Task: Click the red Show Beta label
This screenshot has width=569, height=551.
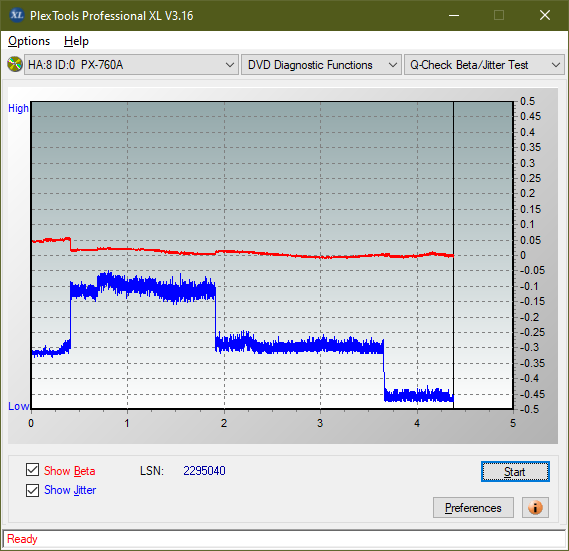Action: [x=70, y=471]
